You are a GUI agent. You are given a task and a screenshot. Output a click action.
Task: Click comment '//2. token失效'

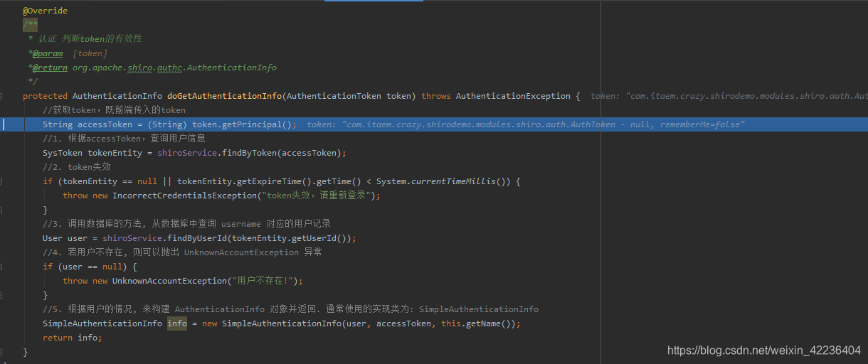[x=77, y=167]
